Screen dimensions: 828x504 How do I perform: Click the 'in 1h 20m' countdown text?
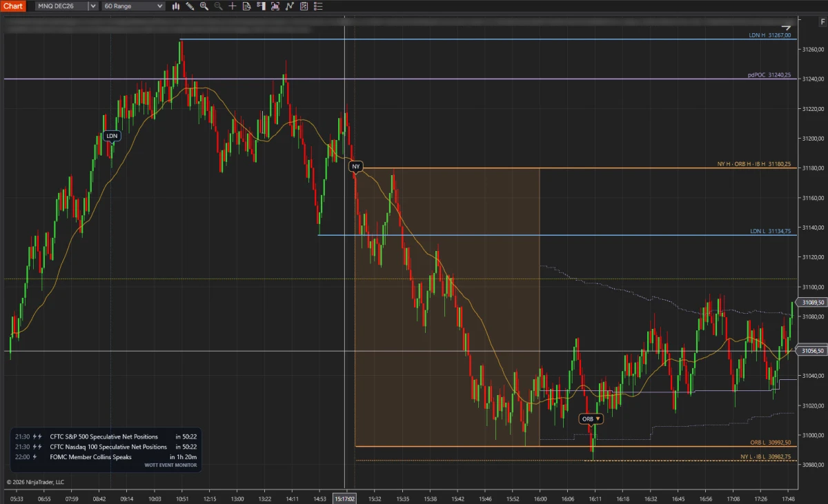(184, 457)
